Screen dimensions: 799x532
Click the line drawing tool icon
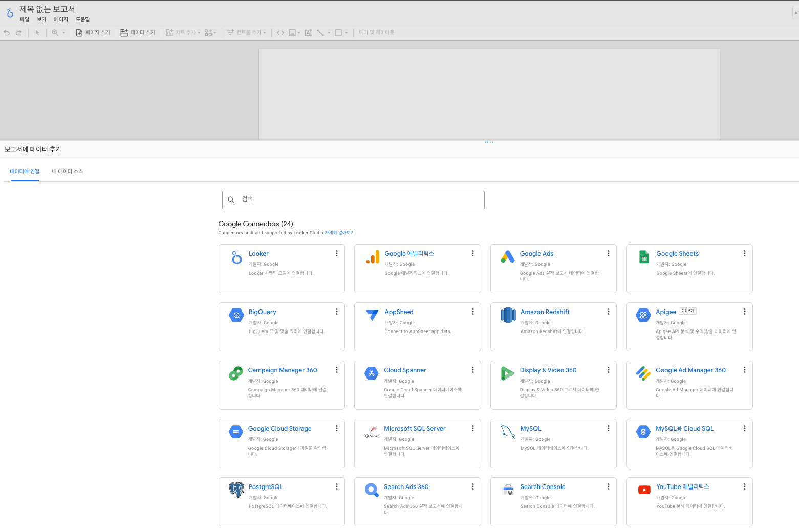[320, 33]
